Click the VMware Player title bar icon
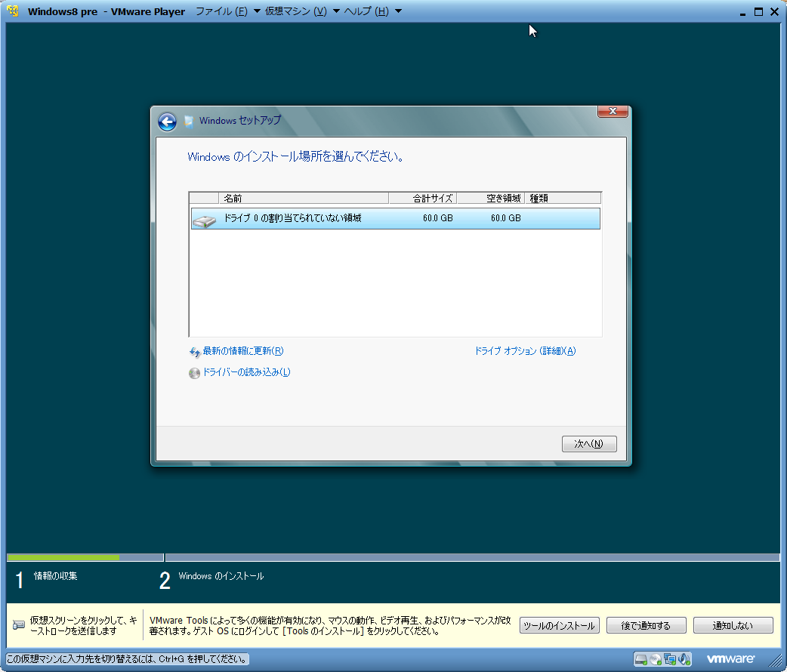The width and height of the screenshot is (787, 672). [13, 11]
